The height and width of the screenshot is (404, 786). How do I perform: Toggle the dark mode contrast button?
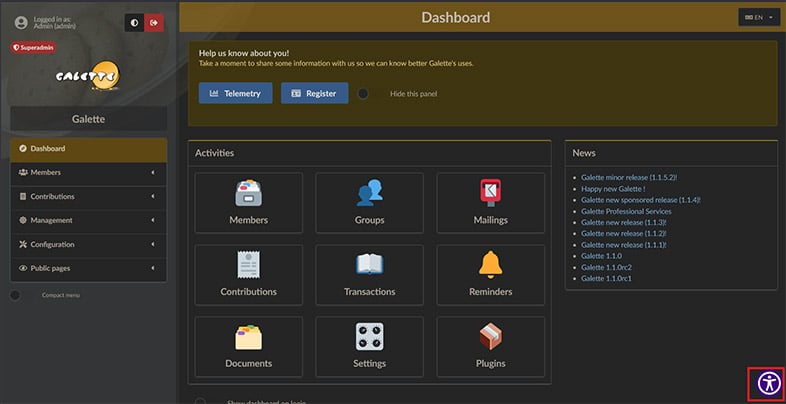pyautogui.click(x=134, y=22)
